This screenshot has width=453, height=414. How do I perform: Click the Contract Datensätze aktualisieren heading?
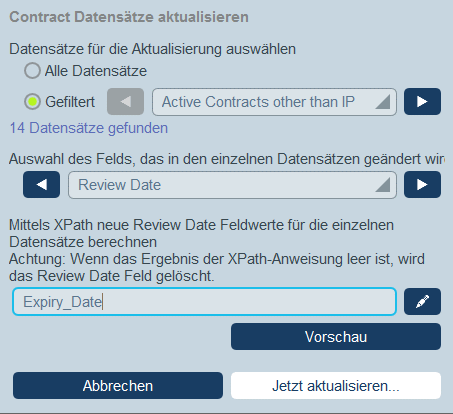[x=129, y=17]
